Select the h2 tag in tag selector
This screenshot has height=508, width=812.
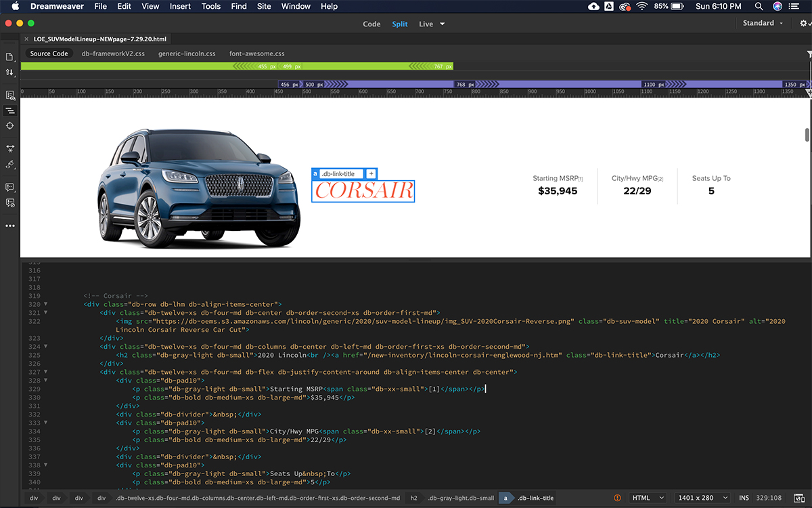pos(413,498)
